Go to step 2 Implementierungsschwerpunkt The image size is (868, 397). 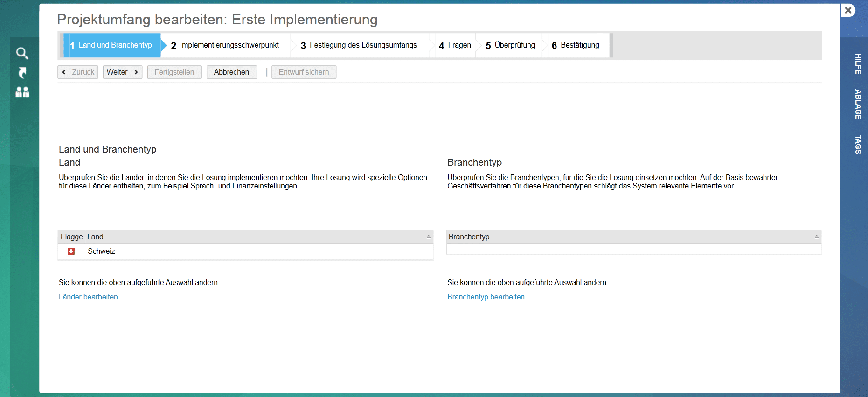(x=225, y=45)
